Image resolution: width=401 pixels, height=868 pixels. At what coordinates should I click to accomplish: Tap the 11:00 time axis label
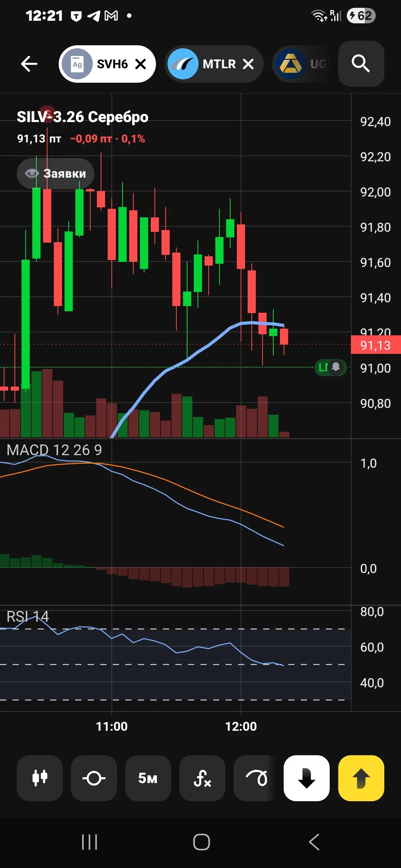click(x=112, y=726)
